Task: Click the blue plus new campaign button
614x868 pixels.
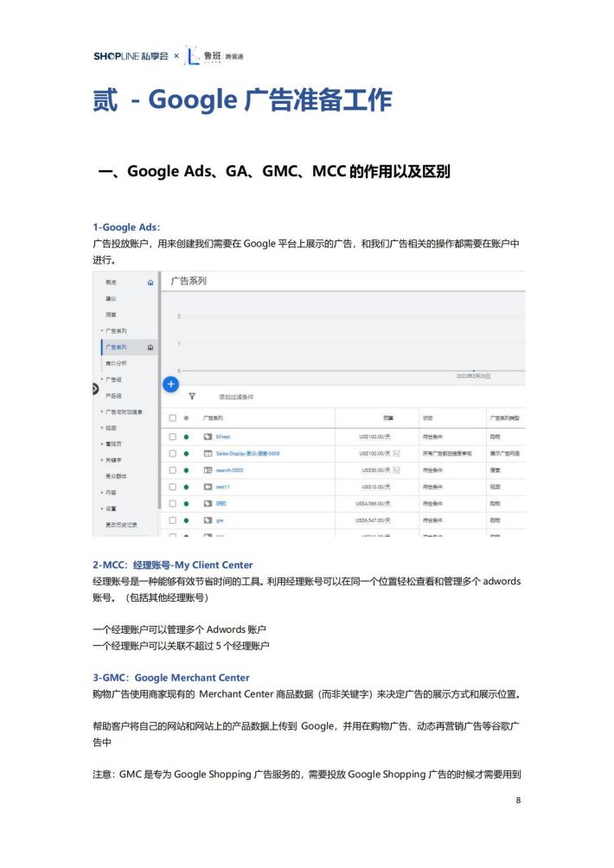Action: coord(170,384)
